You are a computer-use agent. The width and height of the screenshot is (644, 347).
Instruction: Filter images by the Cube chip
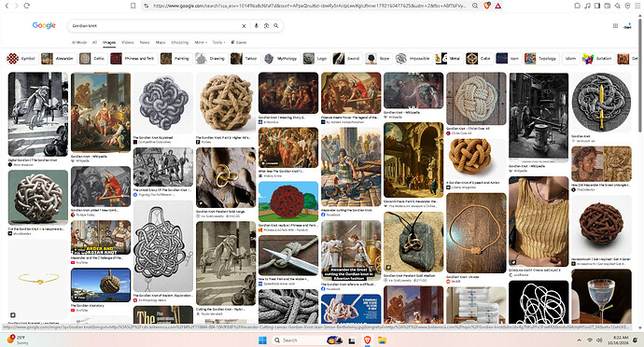tap(480, 59)
